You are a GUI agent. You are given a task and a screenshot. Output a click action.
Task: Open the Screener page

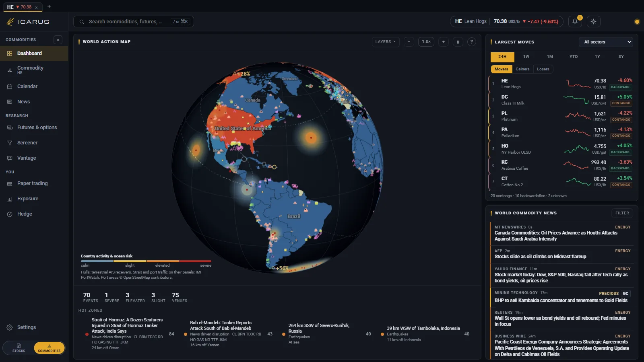coord(34,143)
